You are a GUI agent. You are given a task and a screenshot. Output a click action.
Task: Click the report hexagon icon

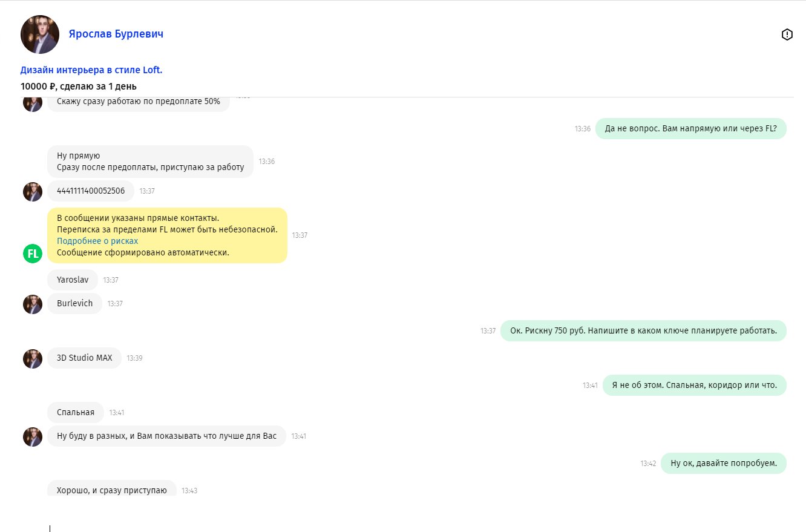pos(787,34)
